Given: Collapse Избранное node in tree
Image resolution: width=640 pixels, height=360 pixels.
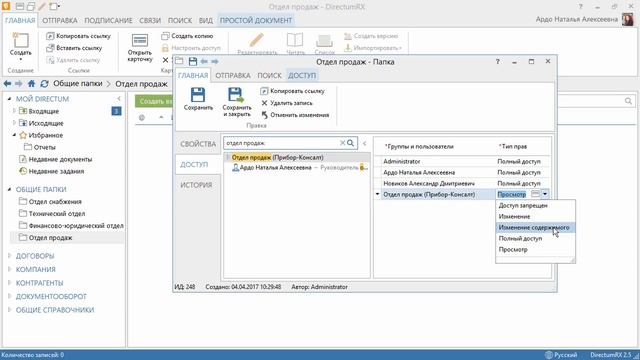Looking at the screenshot, I should coord(14,135).
